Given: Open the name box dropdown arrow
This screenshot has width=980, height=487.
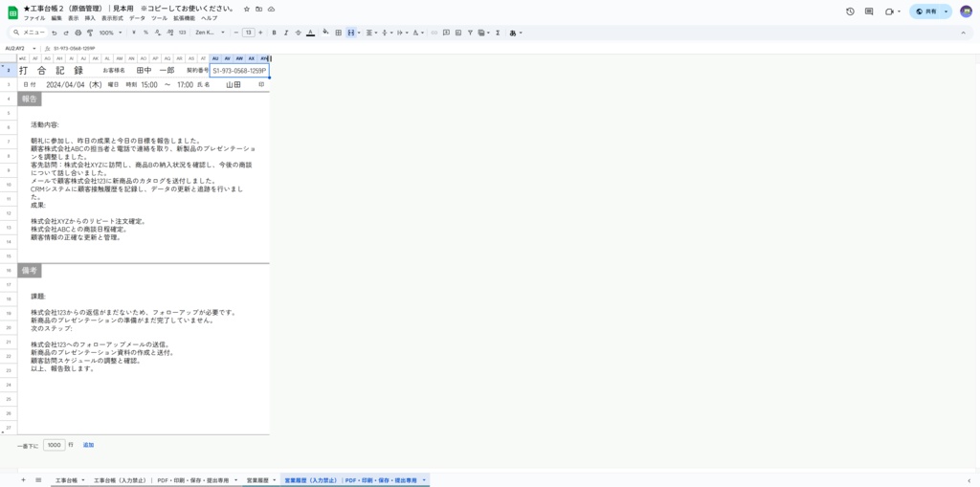Looking at the screenshot, I should coord(33,48).
